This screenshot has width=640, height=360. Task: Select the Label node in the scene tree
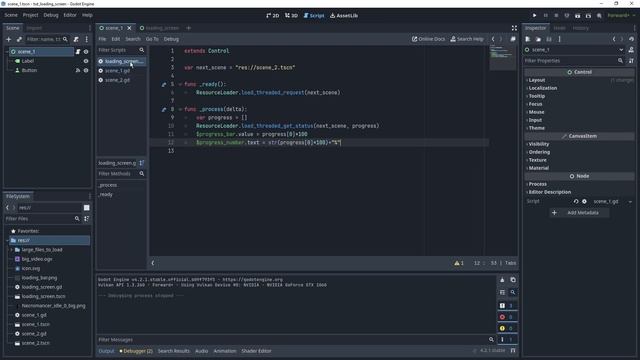click(28, 61)
